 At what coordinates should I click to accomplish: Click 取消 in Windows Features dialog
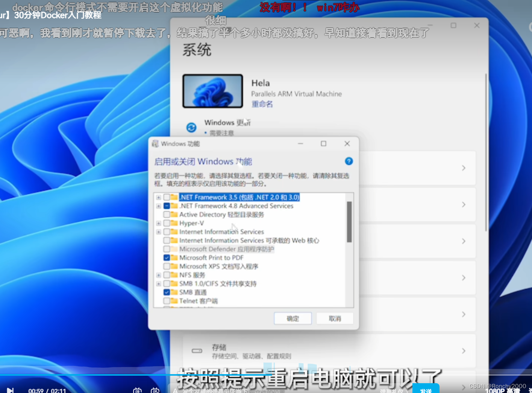click(x=335, y=318)
